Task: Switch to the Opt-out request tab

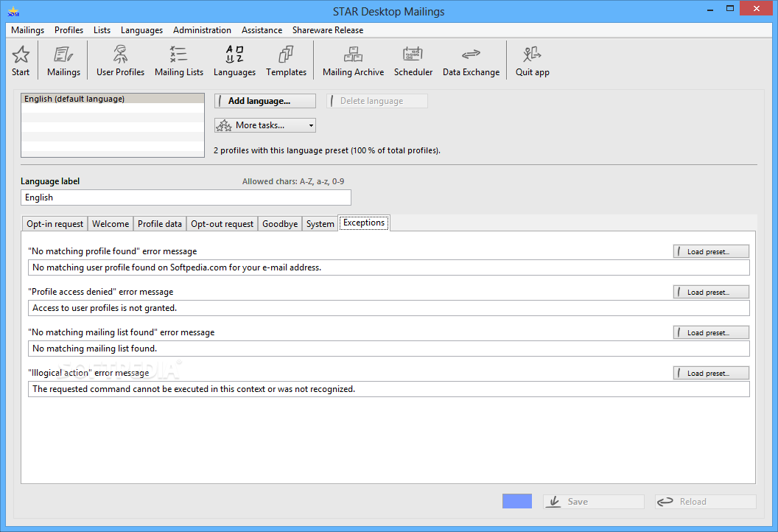Action: (222, 224)
